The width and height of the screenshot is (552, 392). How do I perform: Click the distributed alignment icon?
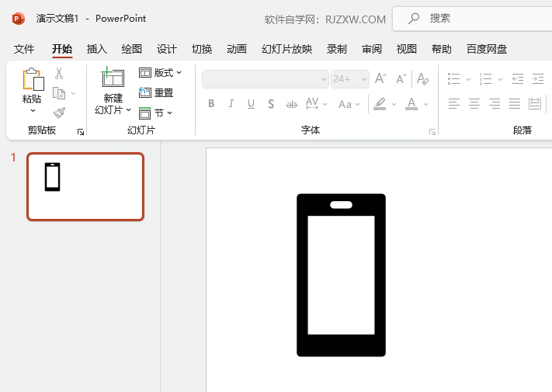tap(535, 104)
